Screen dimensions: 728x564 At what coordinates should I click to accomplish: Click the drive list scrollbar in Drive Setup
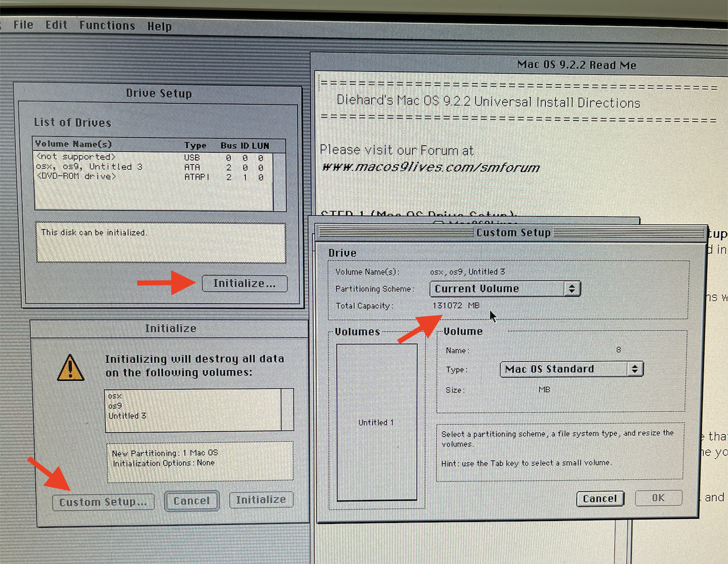[279, 181]
